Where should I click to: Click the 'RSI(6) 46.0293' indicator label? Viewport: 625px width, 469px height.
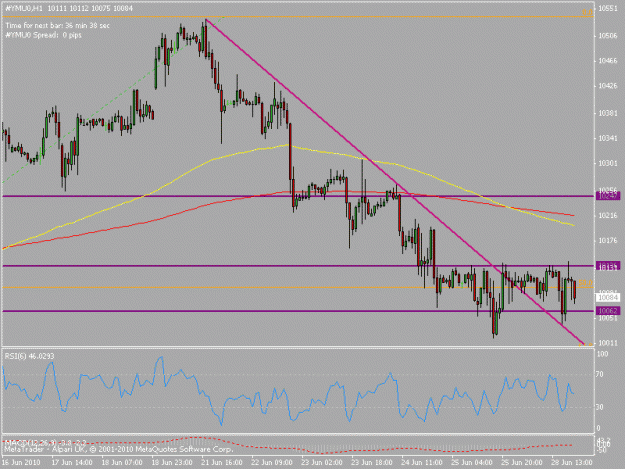tap(29, 356)
